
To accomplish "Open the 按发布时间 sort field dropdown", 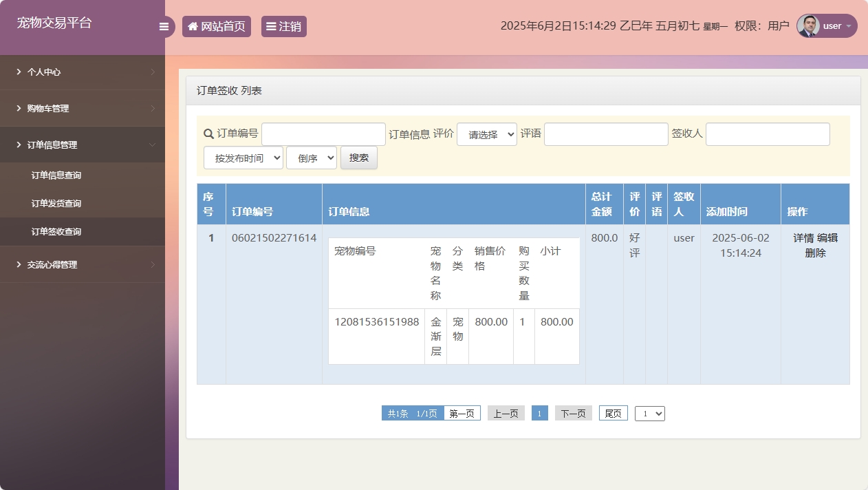I will coord(243,157).
